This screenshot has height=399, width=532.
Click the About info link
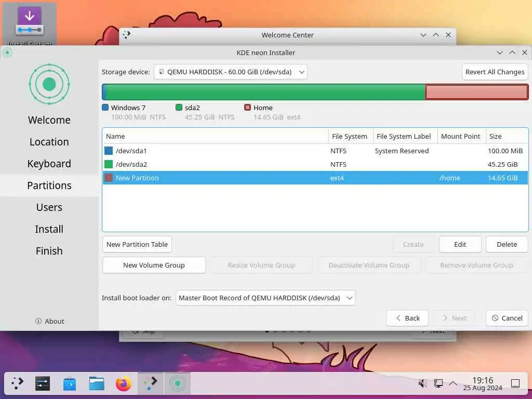(x=49, y=321)
